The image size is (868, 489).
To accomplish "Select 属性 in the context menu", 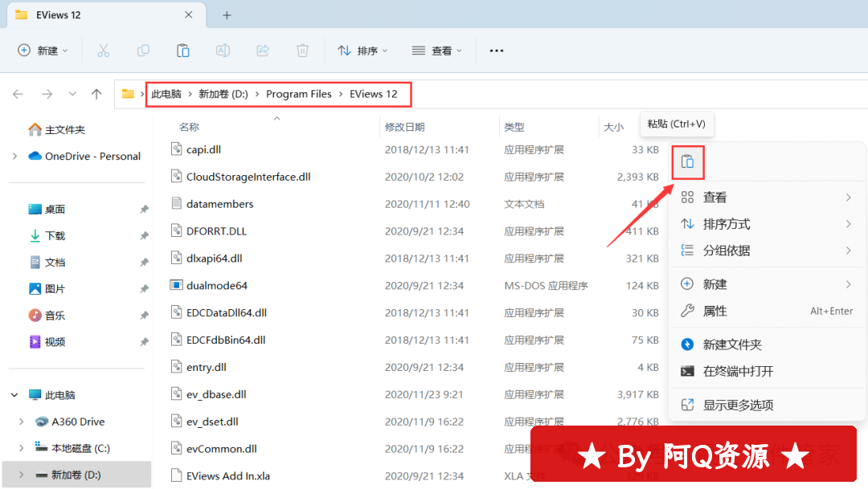I will click(x=714, y=311).
